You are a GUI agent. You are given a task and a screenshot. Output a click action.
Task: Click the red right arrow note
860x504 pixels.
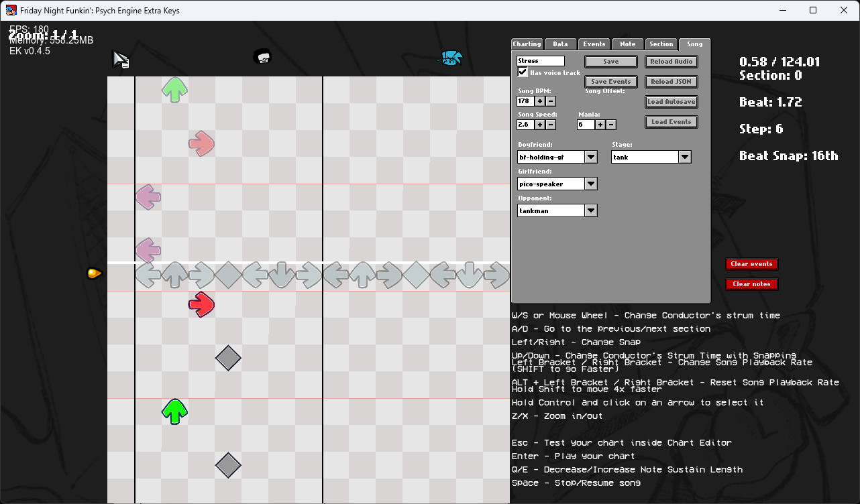201,304
